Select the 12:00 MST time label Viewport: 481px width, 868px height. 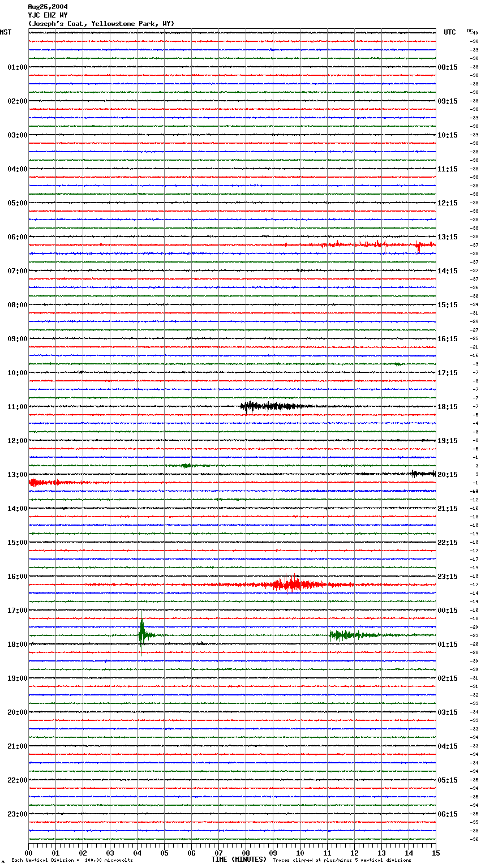click(17, 441)
